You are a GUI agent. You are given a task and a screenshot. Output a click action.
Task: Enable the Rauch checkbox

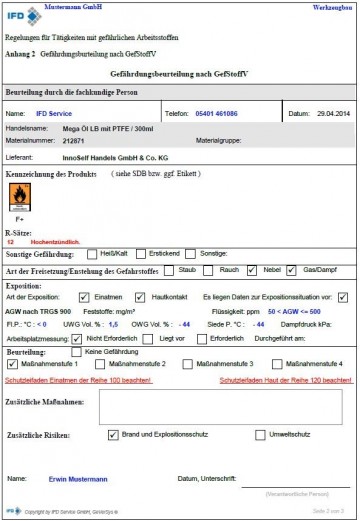click(208, 270)
